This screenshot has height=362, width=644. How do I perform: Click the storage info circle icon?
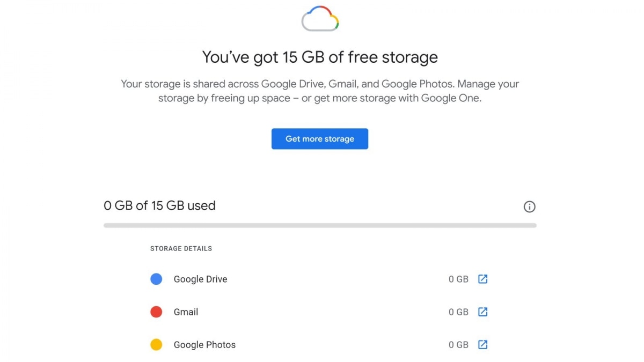coord(529,206)
